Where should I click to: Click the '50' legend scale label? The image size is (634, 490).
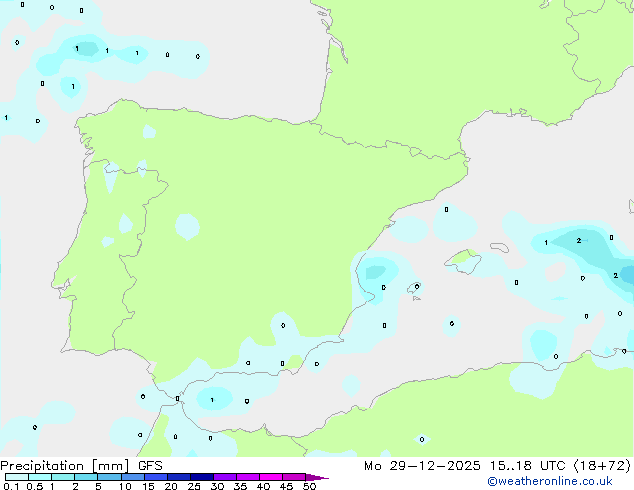coord(309,486)
